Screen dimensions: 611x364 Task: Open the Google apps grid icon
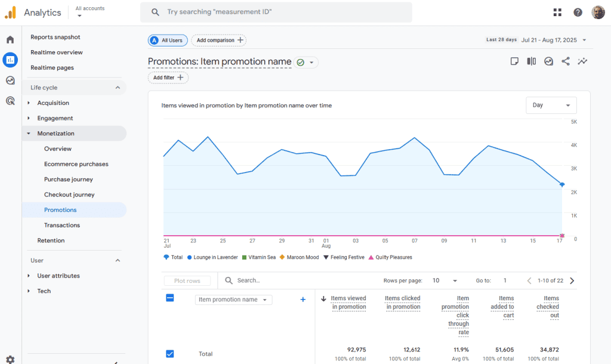pyautogui.click(x=557, y=13)
